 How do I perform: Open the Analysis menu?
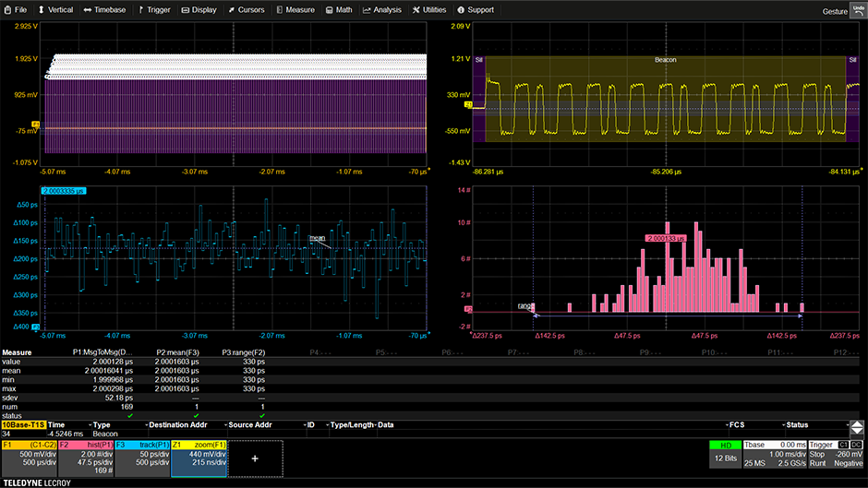382,9
